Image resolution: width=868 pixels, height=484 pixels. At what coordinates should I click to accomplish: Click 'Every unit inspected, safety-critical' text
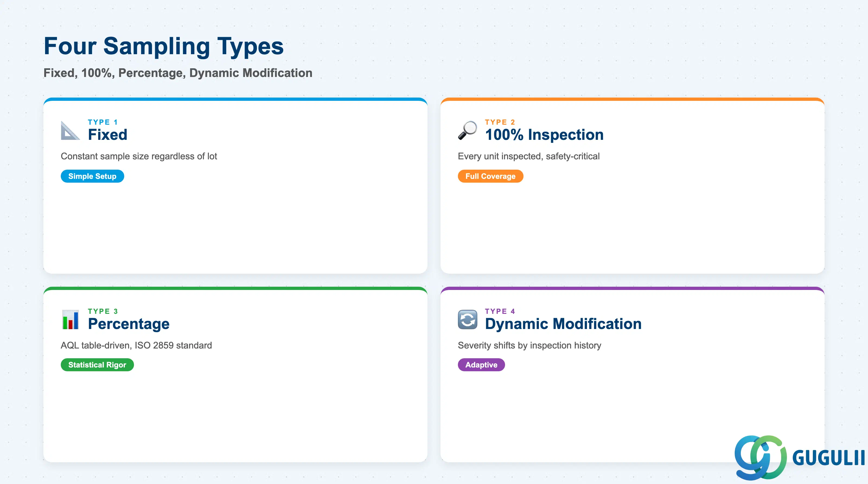pos(529,157)
